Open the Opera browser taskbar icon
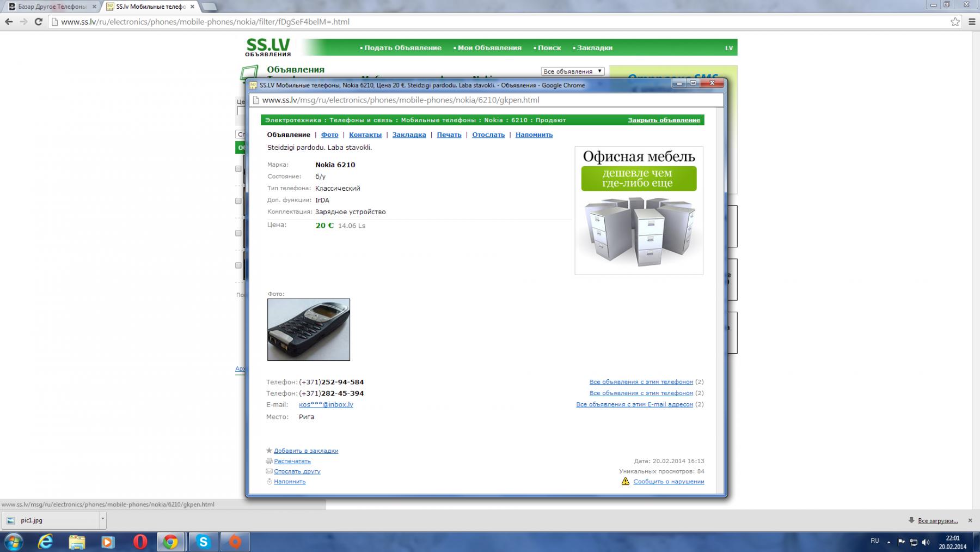Image resolution: width=980 pixels, height=552 pixels. point(140,542)
